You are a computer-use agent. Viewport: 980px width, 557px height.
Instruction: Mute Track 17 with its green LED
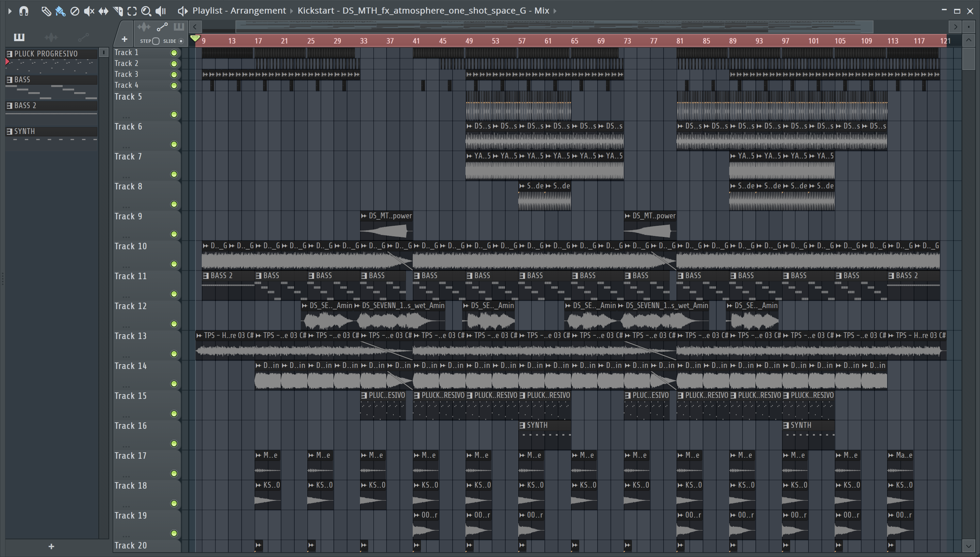(174, 474)
